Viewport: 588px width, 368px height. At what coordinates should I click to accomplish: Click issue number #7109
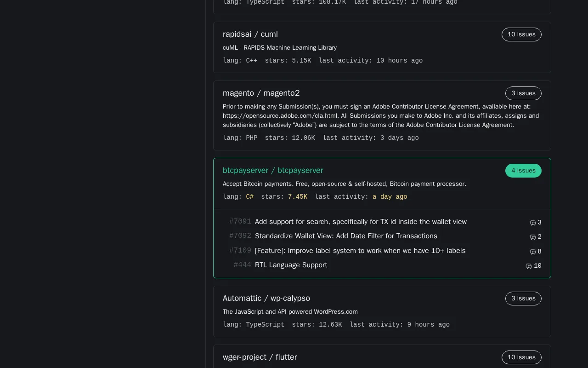click(x=240, y=251)
